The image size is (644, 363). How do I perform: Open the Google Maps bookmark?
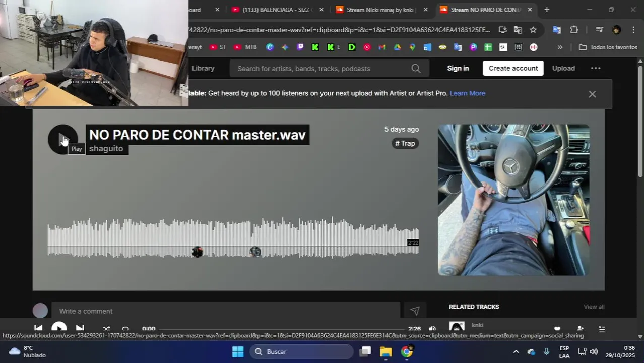click(x=412, y=47)
